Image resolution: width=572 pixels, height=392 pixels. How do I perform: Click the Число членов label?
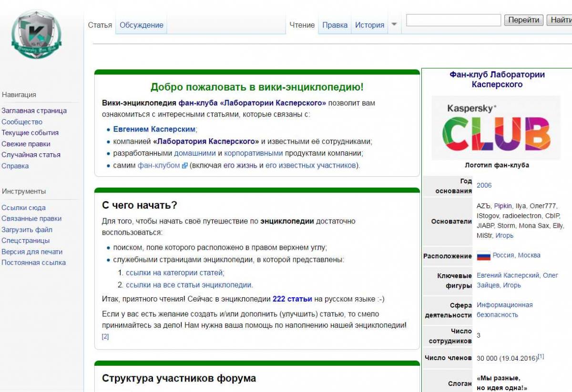tap(448, 358)
